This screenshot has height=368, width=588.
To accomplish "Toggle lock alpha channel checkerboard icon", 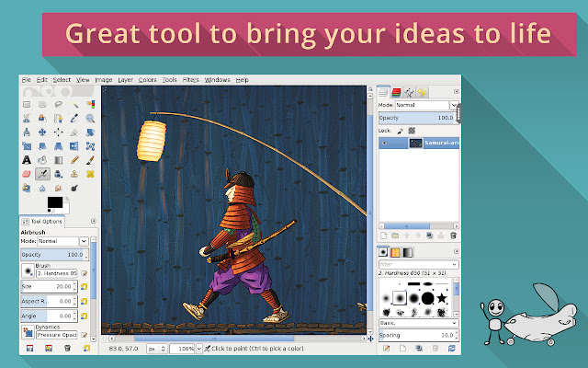I will tap(412, 131).
